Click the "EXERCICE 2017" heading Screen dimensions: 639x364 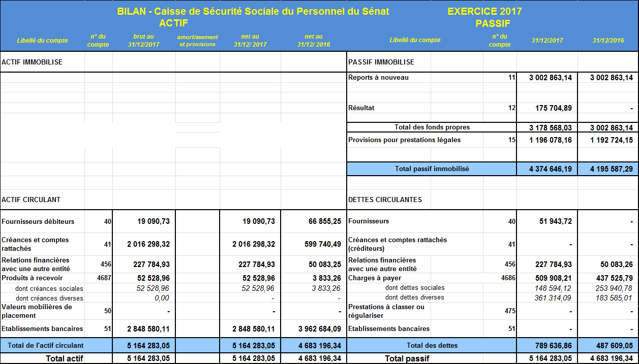[x=484, y=11]
